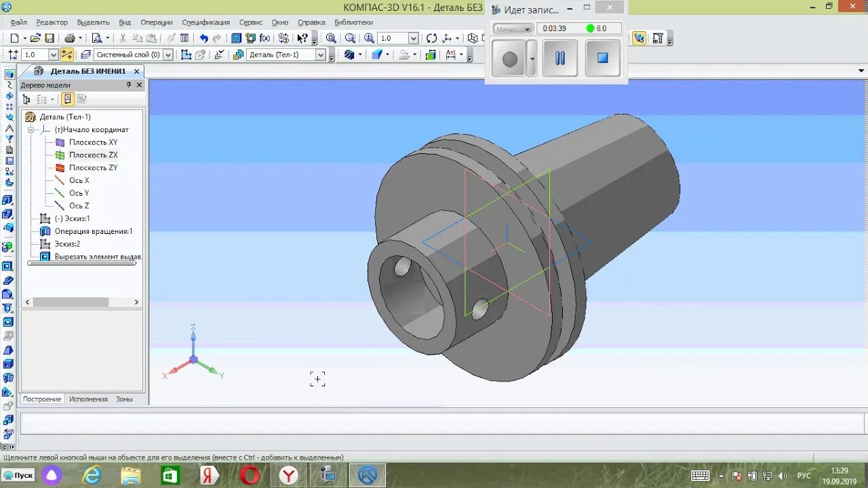
Task: Pause the screen recording
Action: (x=560, y=58)
